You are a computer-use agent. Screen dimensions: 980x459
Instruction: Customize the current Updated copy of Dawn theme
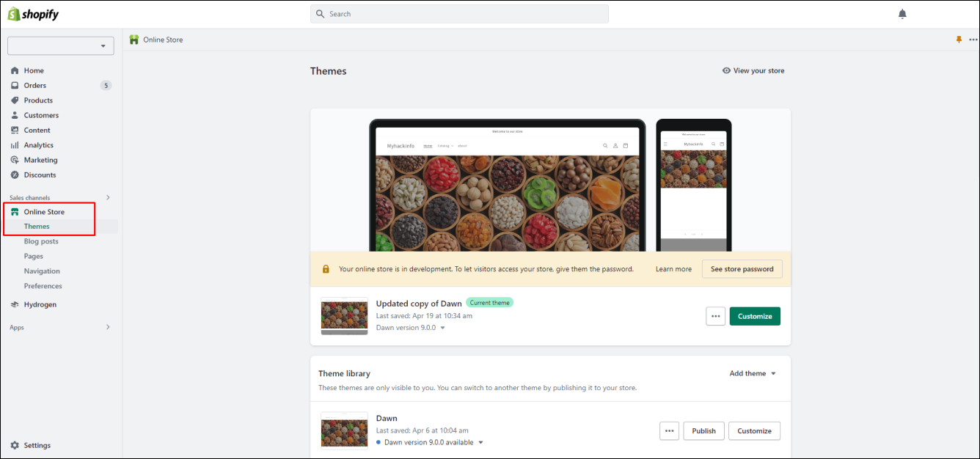(755, 316)
